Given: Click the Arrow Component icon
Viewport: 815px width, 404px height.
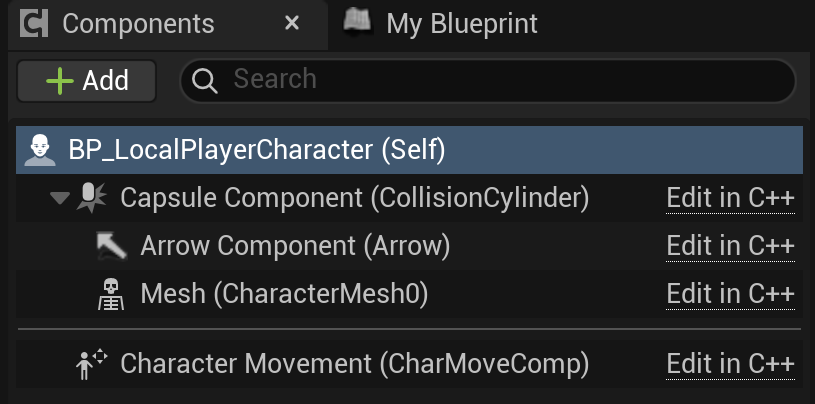Looking at the screenshot, I should point(111,245).
